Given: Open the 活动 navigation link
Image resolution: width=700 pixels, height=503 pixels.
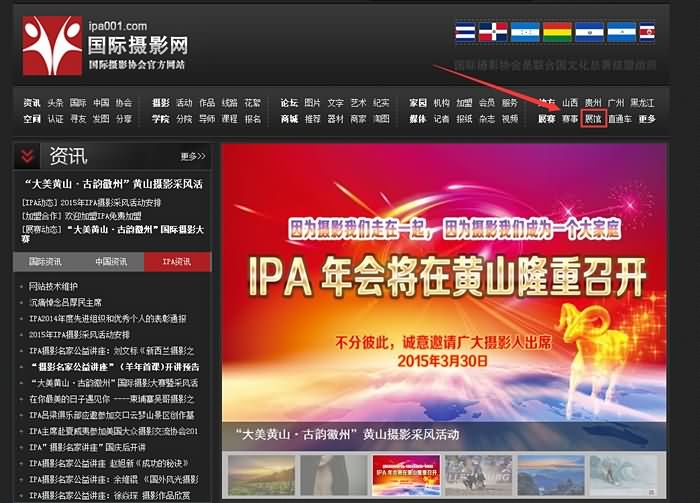Looking at the screenshot, I should point(184,103).
